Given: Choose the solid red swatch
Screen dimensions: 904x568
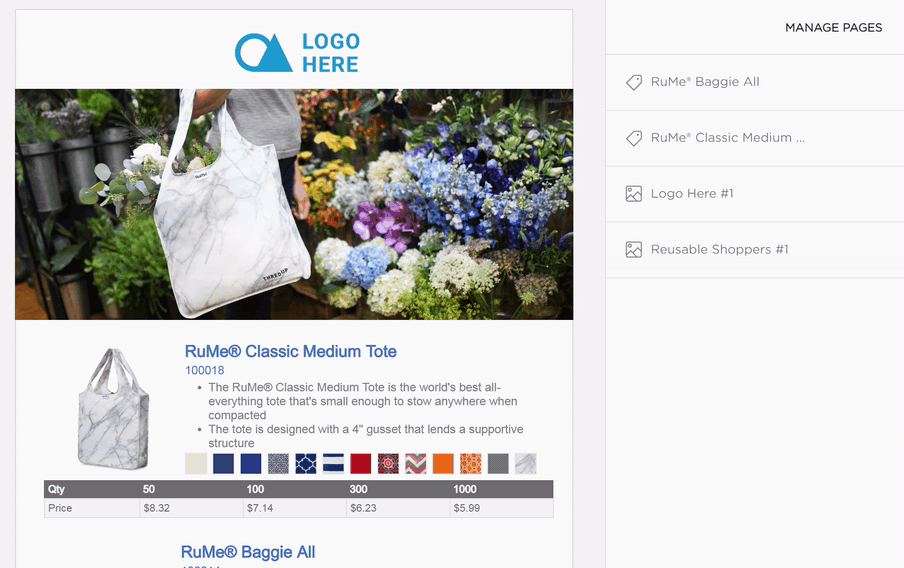Looking at the screenshot, I should point(361,464).
